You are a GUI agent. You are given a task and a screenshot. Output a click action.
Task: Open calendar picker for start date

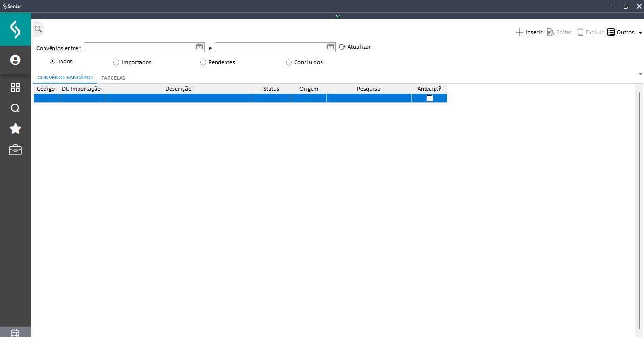[200, 47]
